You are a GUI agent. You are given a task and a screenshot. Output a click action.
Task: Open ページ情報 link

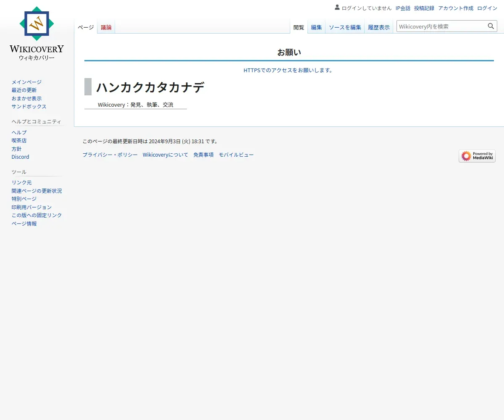coord(24,224)
